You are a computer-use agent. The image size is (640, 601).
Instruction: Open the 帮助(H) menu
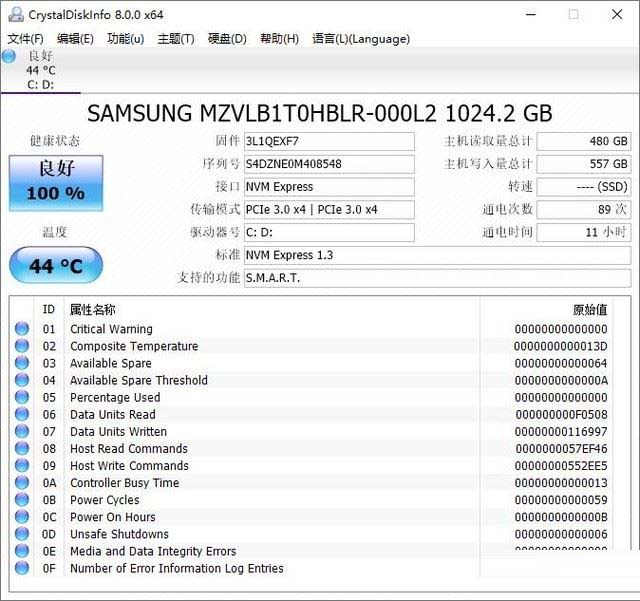(x=279, y=39)
